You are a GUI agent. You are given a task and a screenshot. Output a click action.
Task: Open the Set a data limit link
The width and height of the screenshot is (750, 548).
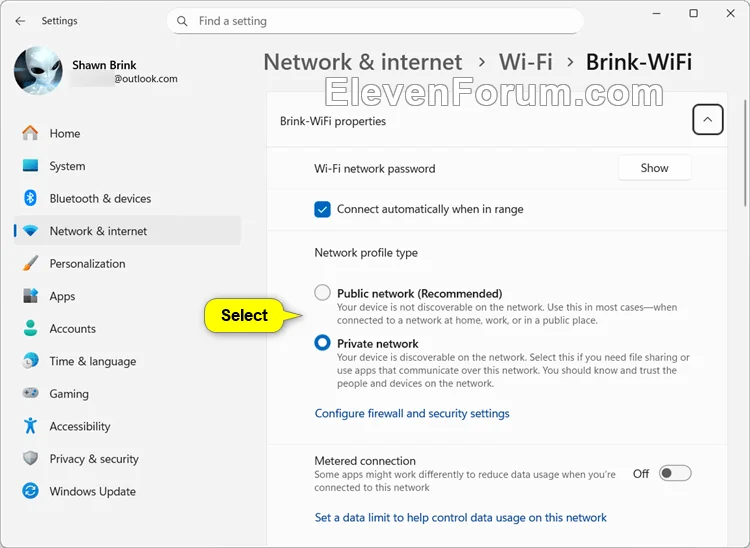pyautogui.click(x=461, y=517)
